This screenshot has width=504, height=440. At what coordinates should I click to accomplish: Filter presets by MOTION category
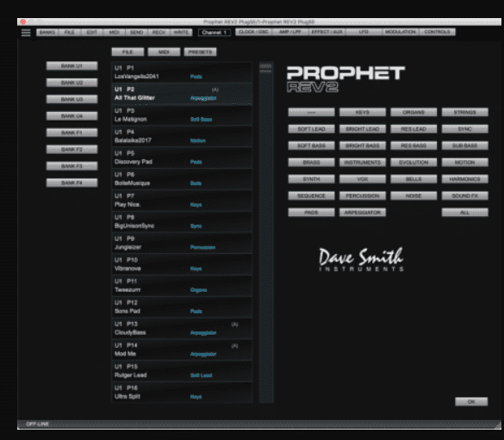pos(464,162)
